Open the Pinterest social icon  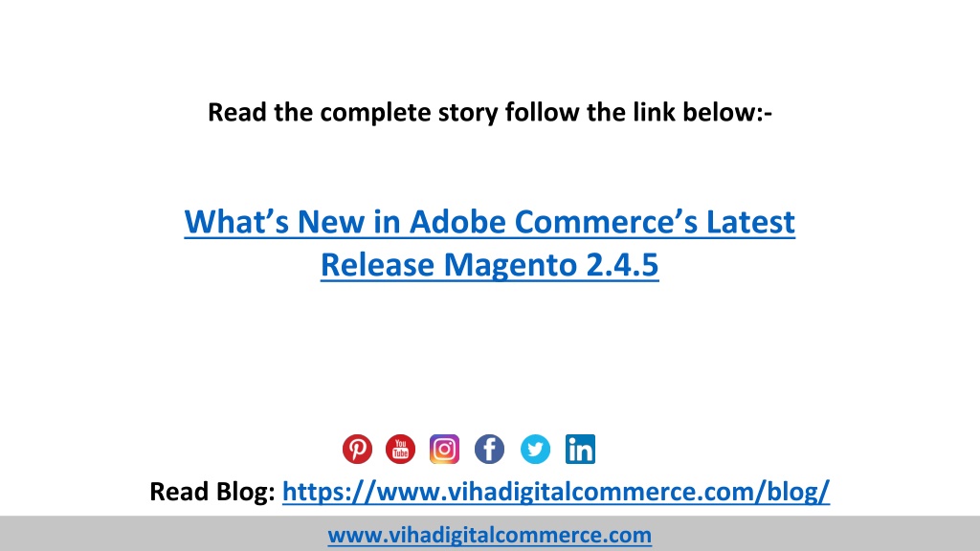pyautogui.click(x=357, y=450)
